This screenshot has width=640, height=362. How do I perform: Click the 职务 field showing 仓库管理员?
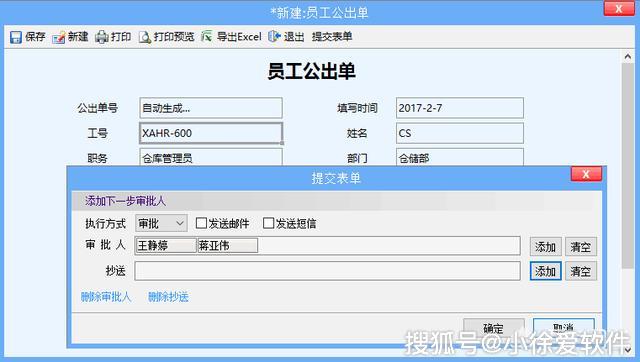[211, 157]
